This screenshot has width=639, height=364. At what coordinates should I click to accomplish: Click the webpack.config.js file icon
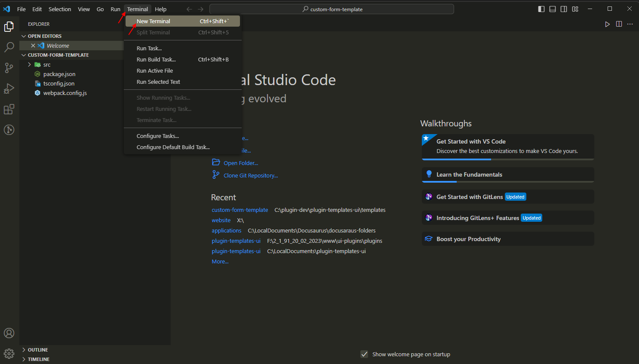[x=37, y=93]
